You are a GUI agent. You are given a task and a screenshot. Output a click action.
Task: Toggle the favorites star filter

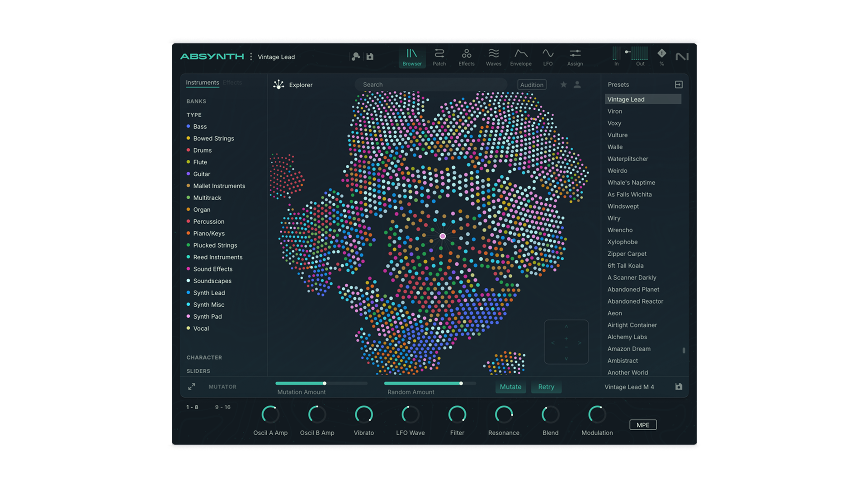pos(563,84)
